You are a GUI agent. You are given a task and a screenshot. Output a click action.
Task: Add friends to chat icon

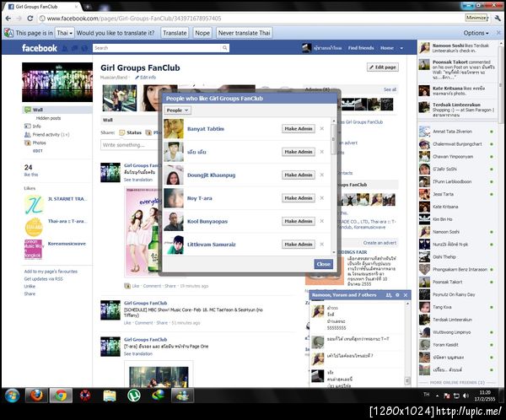click(389, 294)
